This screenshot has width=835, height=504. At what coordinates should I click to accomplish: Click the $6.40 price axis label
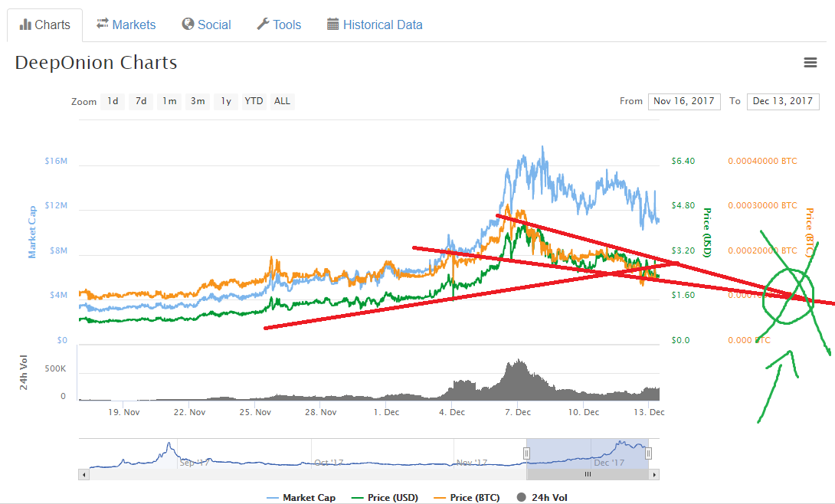point(683,161)
